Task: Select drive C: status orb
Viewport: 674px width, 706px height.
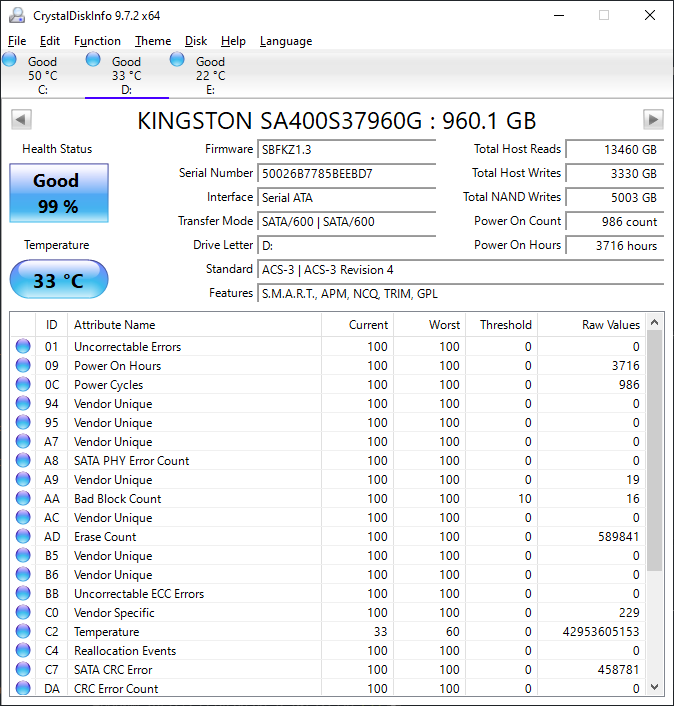Action: pyautogui.click(x=9, y=59)
